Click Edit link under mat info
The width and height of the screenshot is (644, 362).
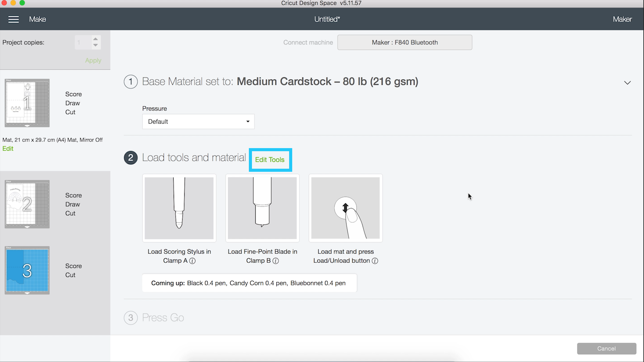[8, 149]
